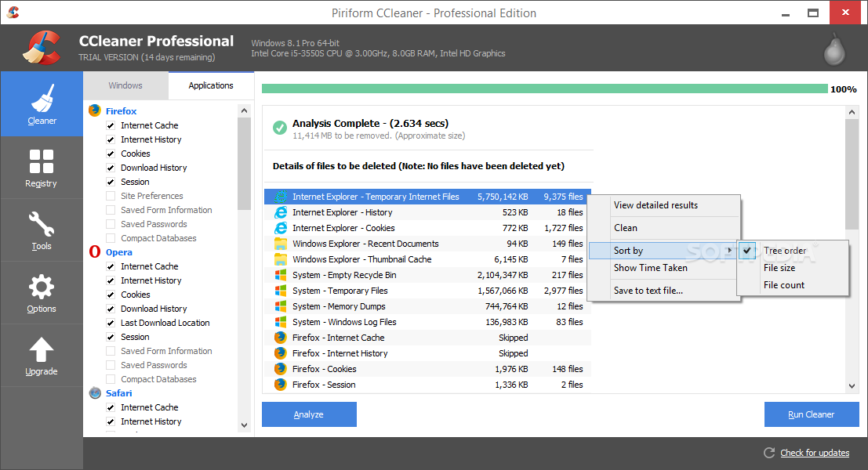
Task: Sort results by Tree order
Action: pos(785,251)
